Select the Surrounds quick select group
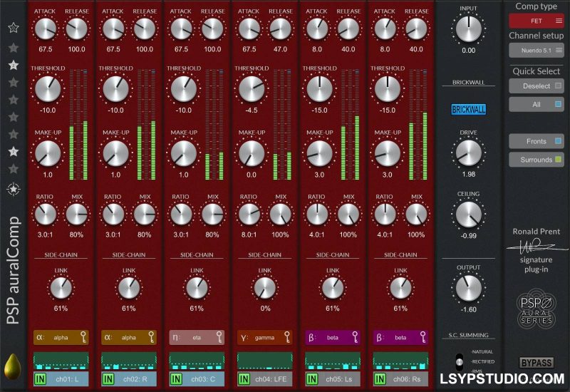 tap(536, 160)
